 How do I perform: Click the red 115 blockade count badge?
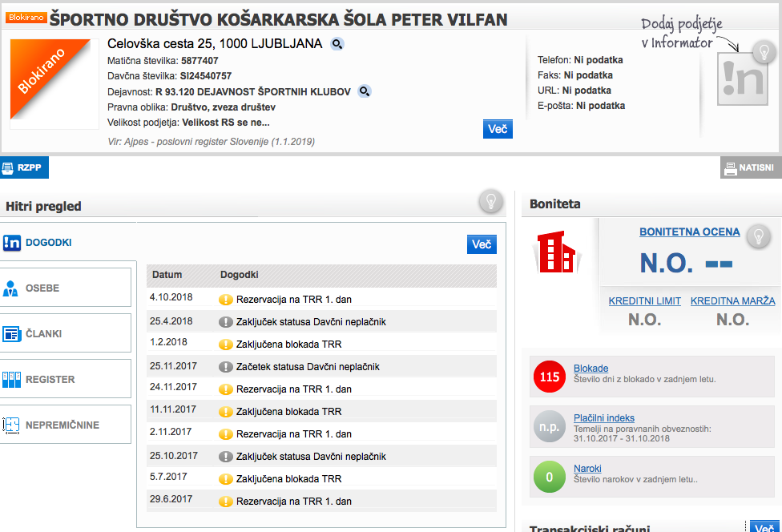coord(550,377)
